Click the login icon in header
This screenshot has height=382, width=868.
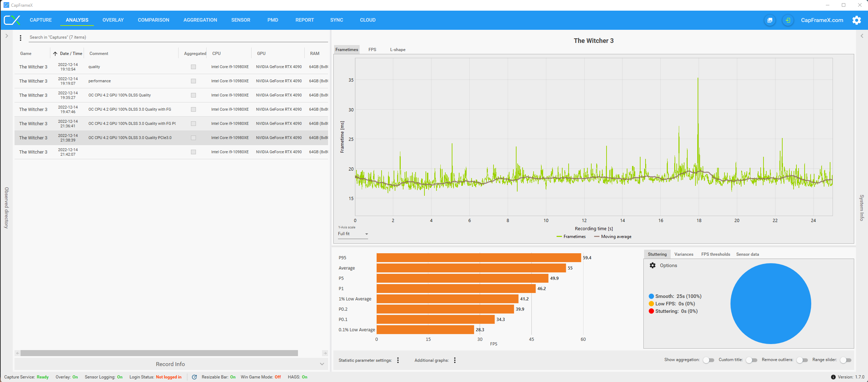[788, 20]
